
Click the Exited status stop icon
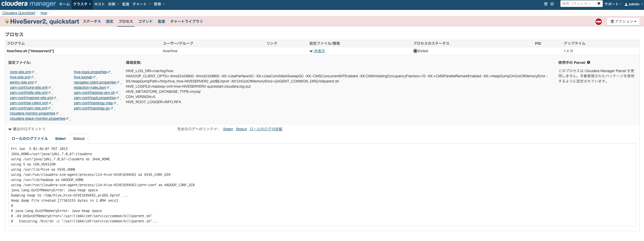coord(415,51)
